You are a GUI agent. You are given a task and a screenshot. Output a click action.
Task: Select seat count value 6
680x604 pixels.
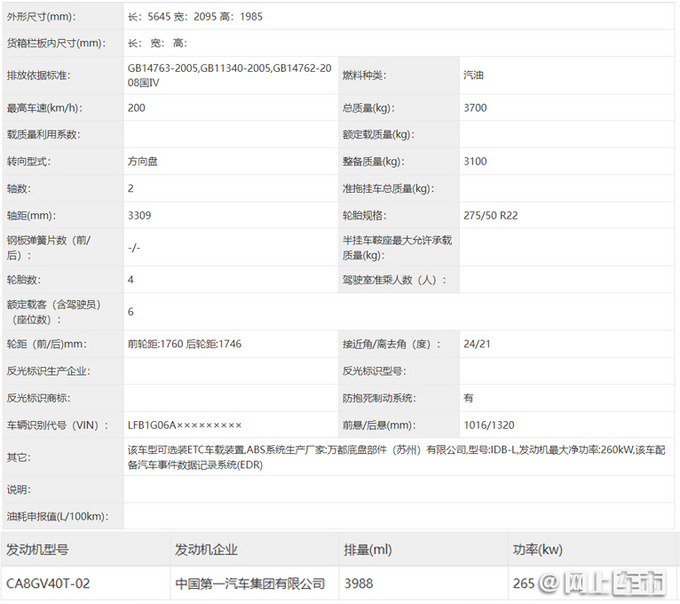[131, 312]
